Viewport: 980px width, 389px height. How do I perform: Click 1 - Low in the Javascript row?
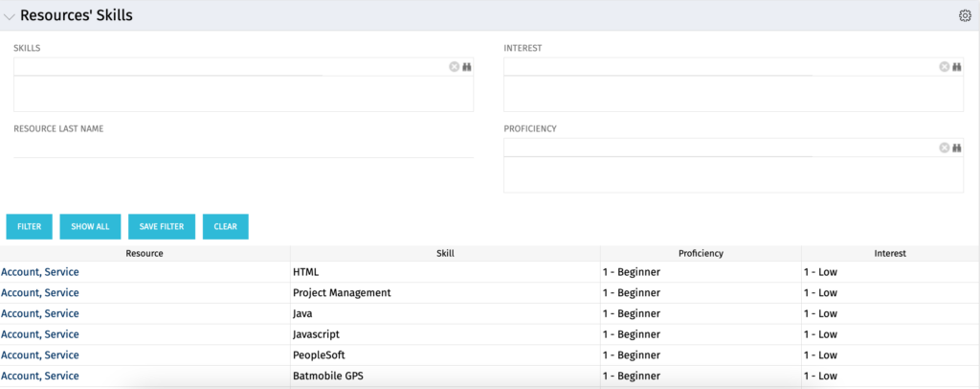coord(820,334)
